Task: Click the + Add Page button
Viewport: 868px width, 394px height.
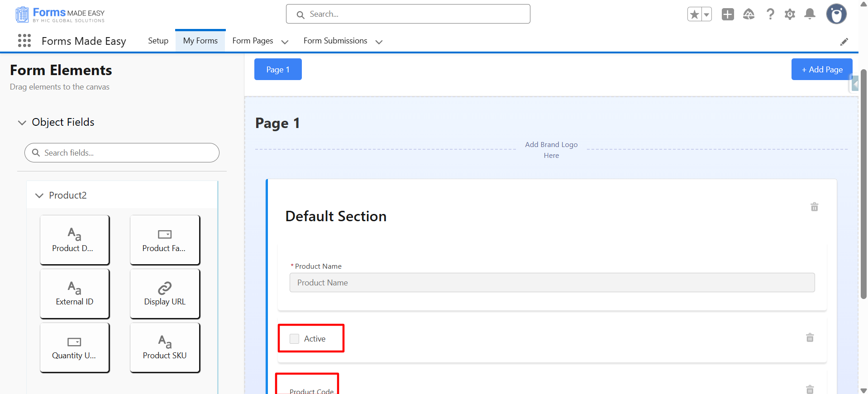Action: (x=821, y=69)
